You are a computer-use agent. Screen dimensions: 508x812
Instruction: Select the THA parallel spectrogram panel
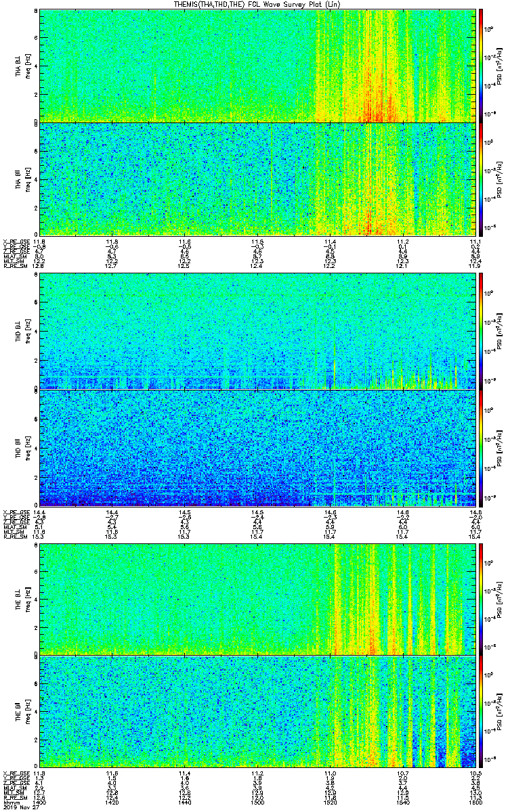click(257, 179)
